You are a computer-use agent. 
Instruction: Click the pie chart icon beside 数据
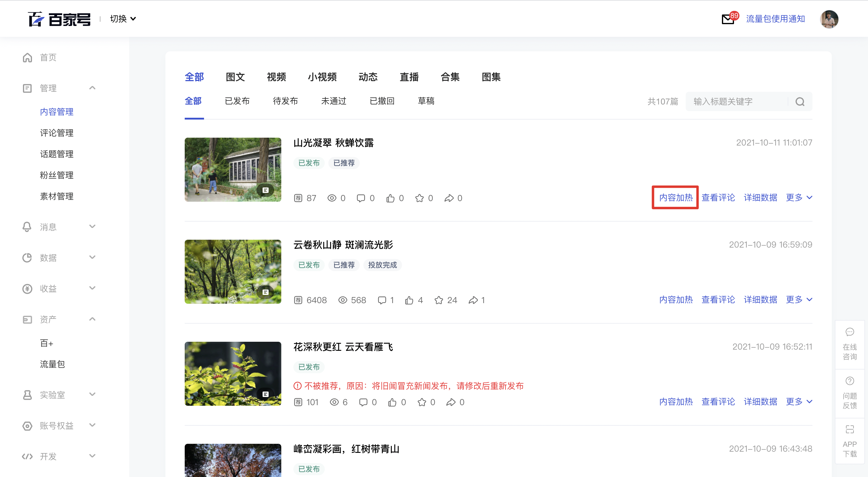click(x=27, y=258)
